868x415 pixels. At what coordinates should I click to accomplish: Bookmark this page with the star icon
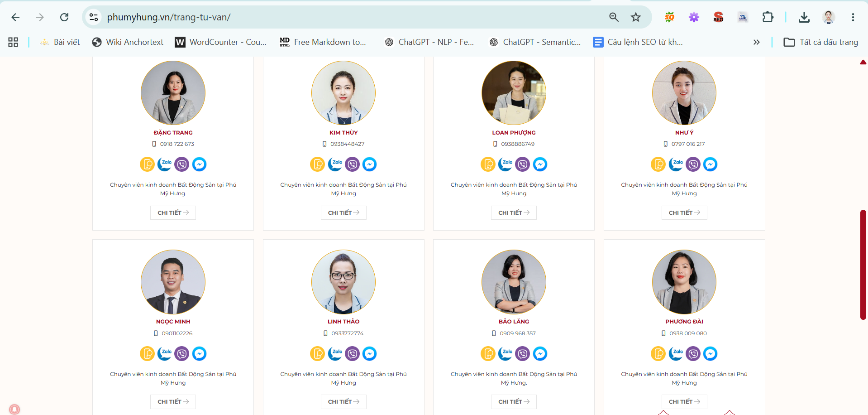(636, 17)
